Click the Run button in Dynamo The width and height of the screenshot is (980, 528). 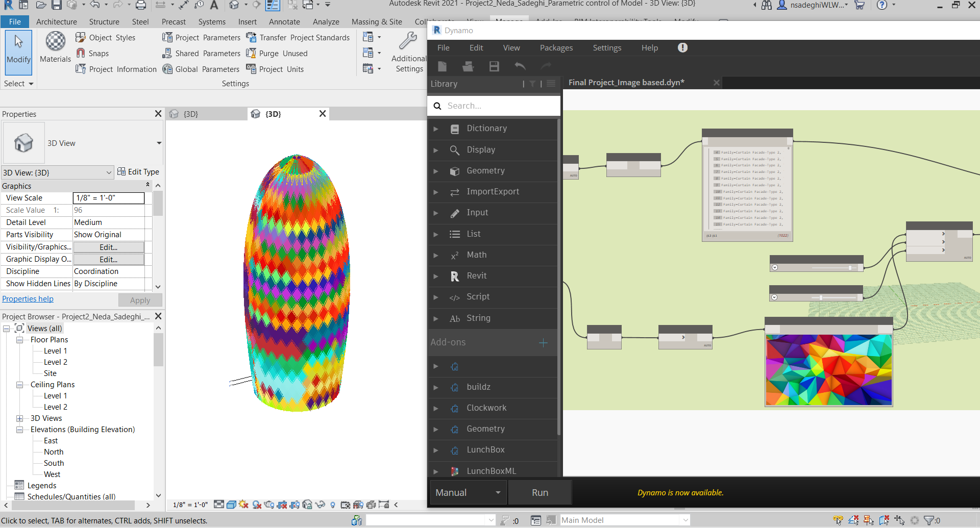pos(540,492)
